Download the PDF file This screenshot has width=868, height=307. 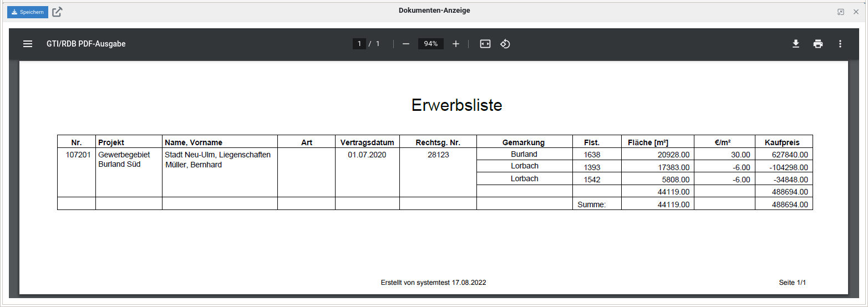(796, 44)
